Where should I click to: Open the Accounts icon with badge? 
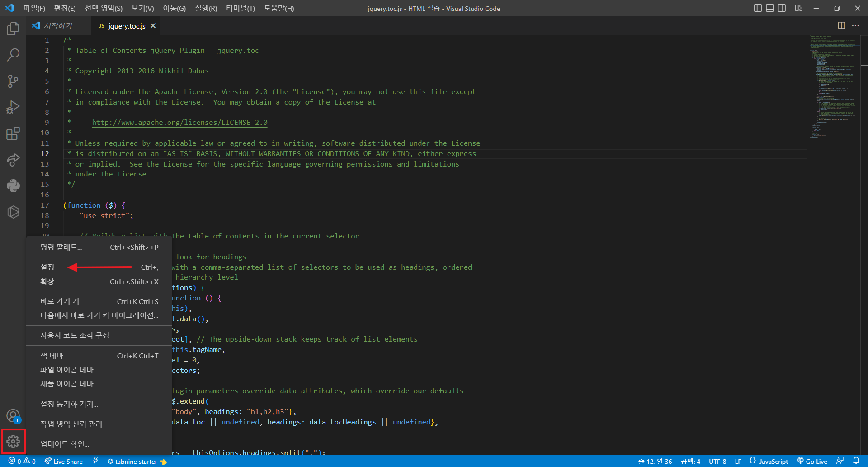(13, 416)
